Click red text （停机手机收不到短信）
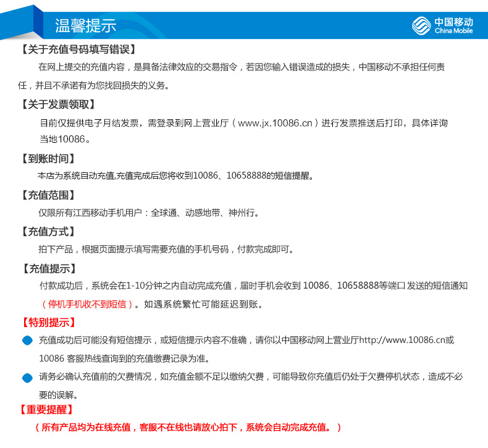This screenshot has width=488, height=448. 87,304
